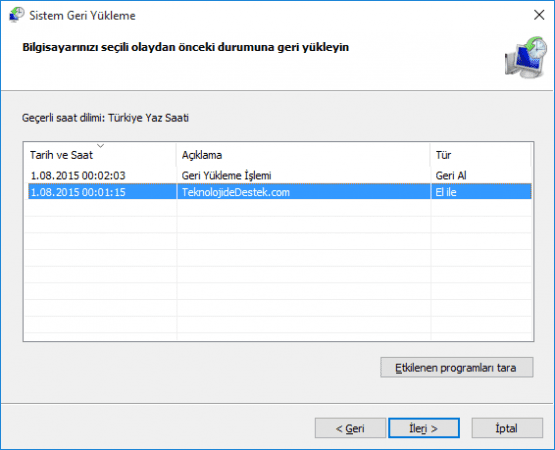Cancel with the İptal button
Screen dimensions: 555x450
(507, 428)
